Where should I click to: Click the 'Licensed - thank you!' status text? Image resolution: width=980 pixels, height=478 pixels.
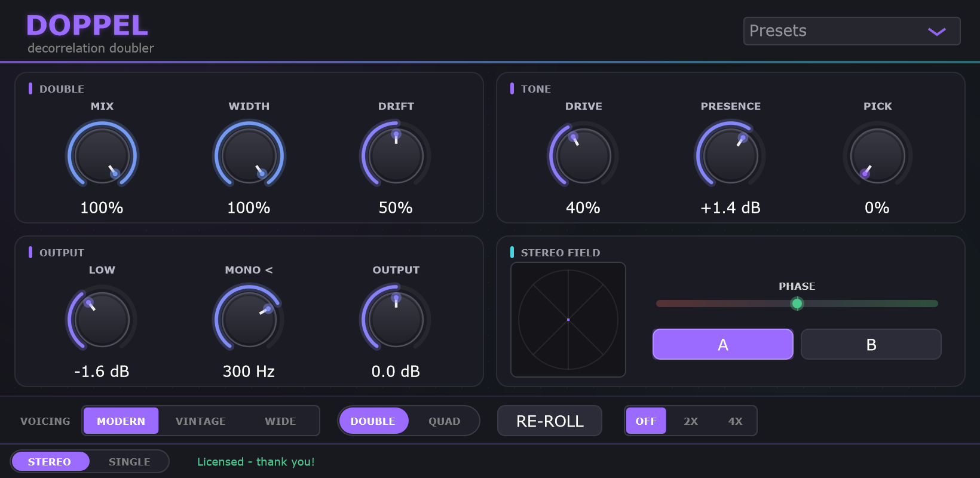pyautogui.click(x=256, y=462)
